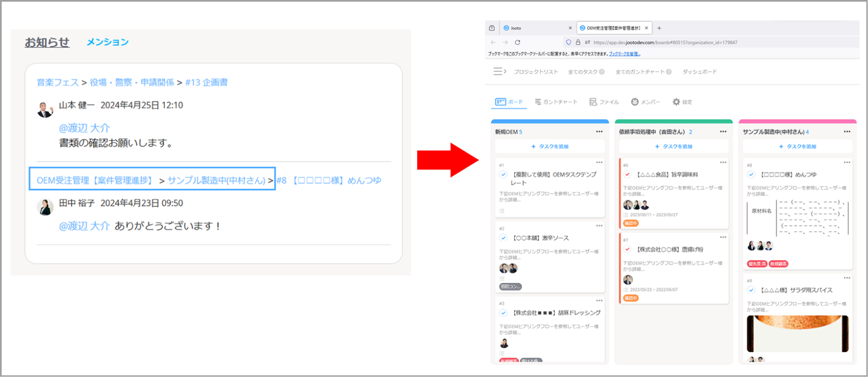Select プロジェクトリスト in the top navigation
This screenshot has height=377, width=868.
[x=536, y=72]
